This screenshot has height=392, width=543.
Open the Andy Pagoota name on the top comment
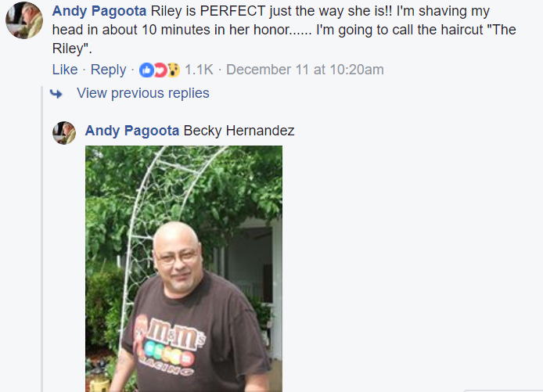[99, 11]
